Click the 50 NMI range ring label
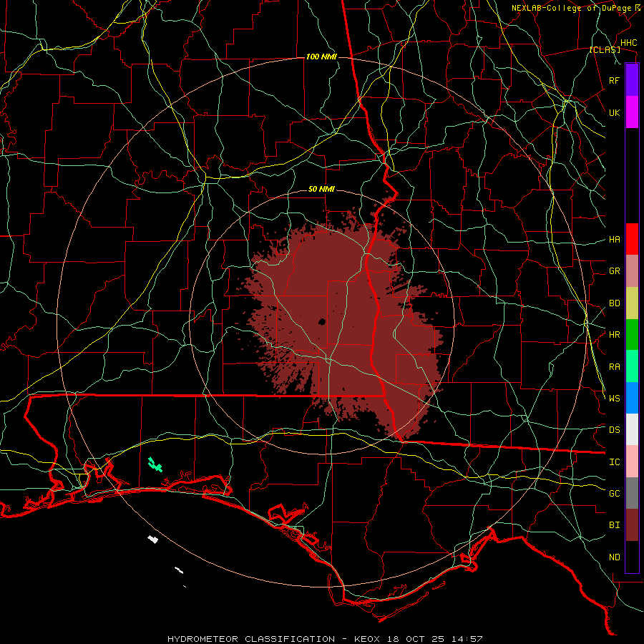Viewport: 644px width, 644px height. (x=321, y=190)
